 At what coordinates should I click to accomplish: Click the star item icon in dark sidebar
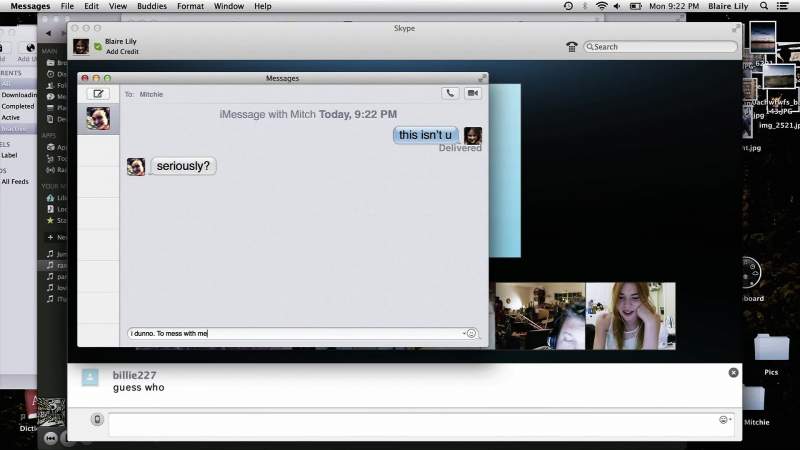point(50,220)
